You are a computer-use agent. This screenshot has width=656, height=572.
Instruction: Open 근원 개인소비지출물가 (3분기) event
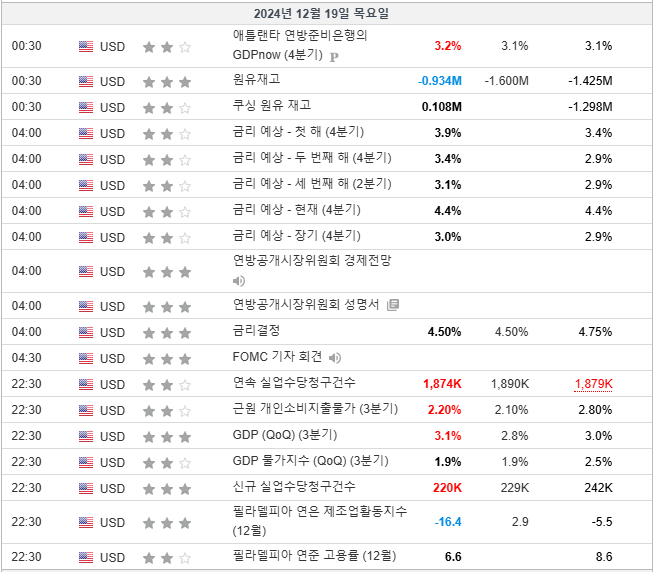[315, 409]
